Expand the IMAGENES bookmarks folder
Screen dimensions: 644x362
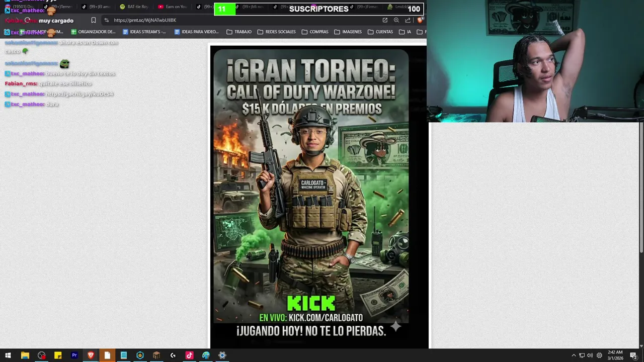pos(348,32)
